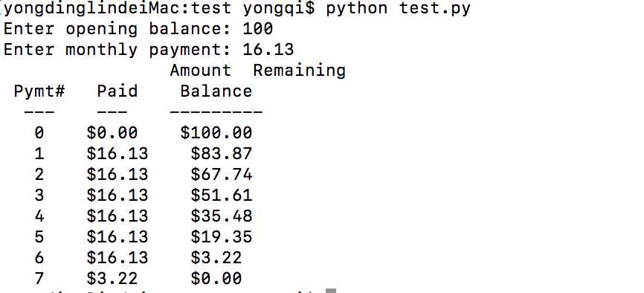Click the 'Amount' header text
The height and width of the screenshot is (293, 644).
point(201,71)
